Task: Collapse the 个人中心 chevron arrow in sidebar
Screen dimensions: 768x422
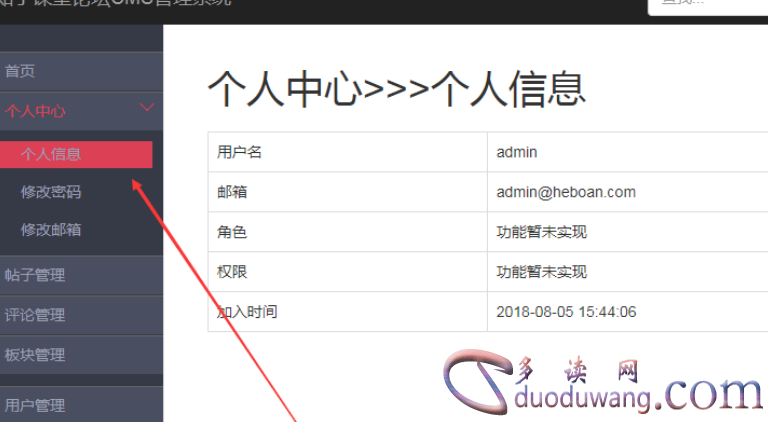Action: click(147, 107)
